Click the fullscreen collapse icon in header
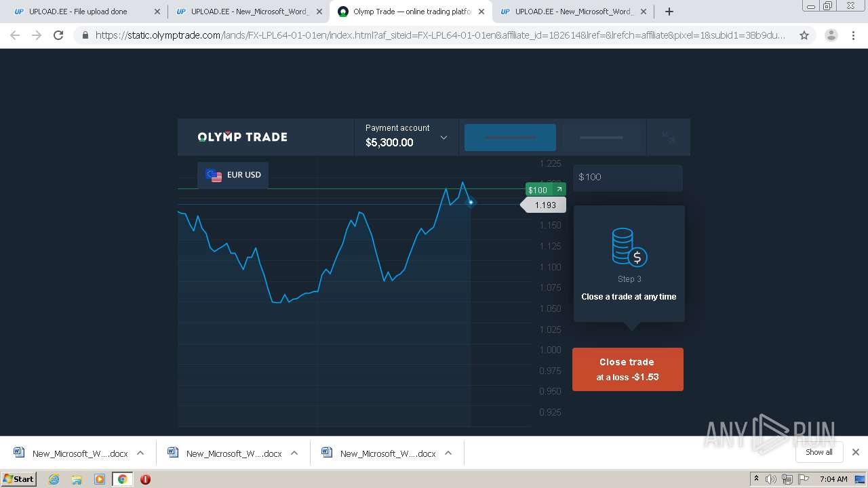 click(669, 138)
